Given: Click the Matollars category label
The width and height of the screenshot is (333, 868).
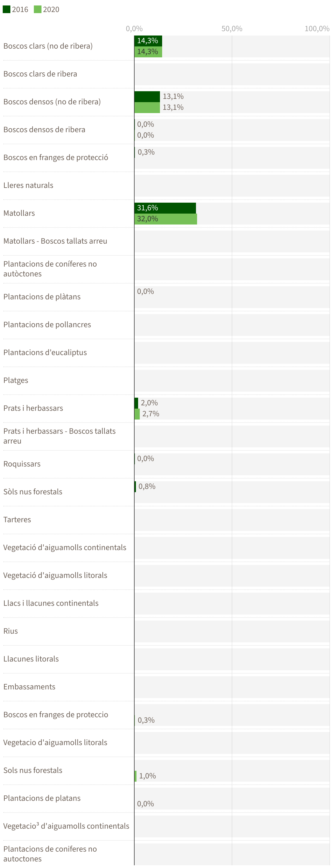Looking at the screenshot, I should click(x=19, y=213).
